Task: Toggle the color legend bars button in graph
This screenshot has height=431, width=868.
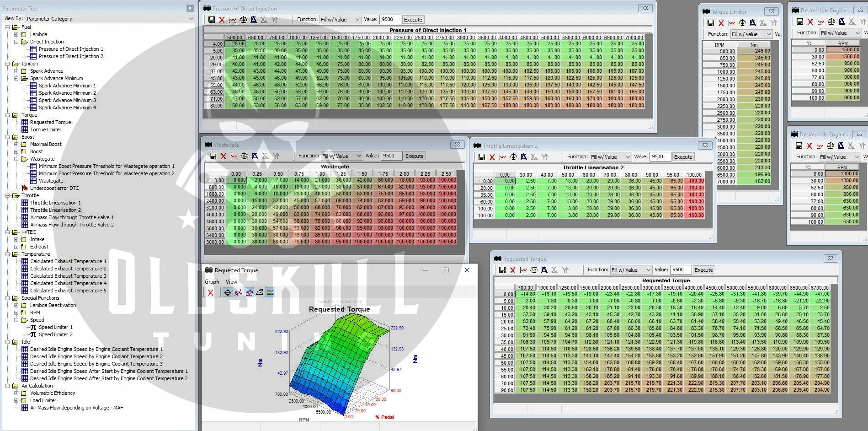Action: pos(270,292)
